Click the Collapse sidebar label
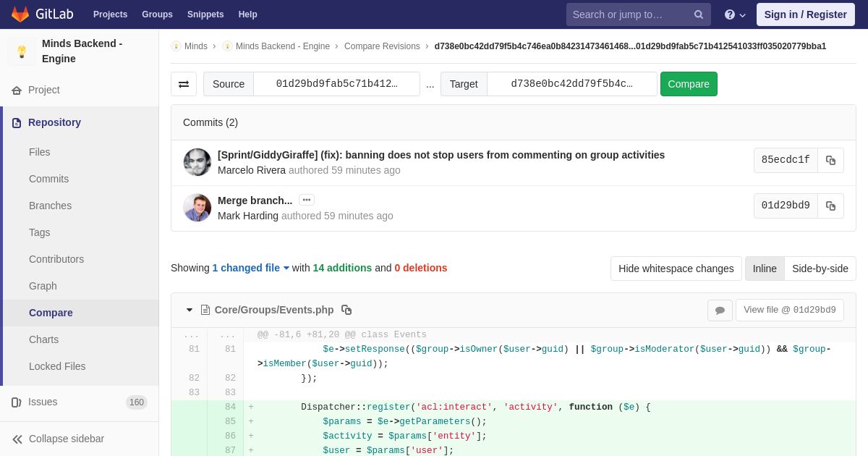 [x=67, y=439]
